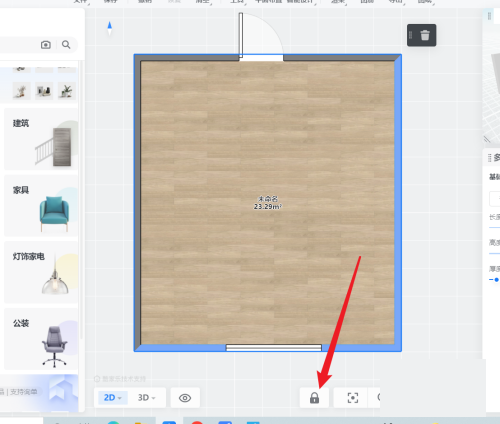This screenshot has height=424, width=500.
Task: Toggle the eye visibility button
Action: click(x=185, y=398)
